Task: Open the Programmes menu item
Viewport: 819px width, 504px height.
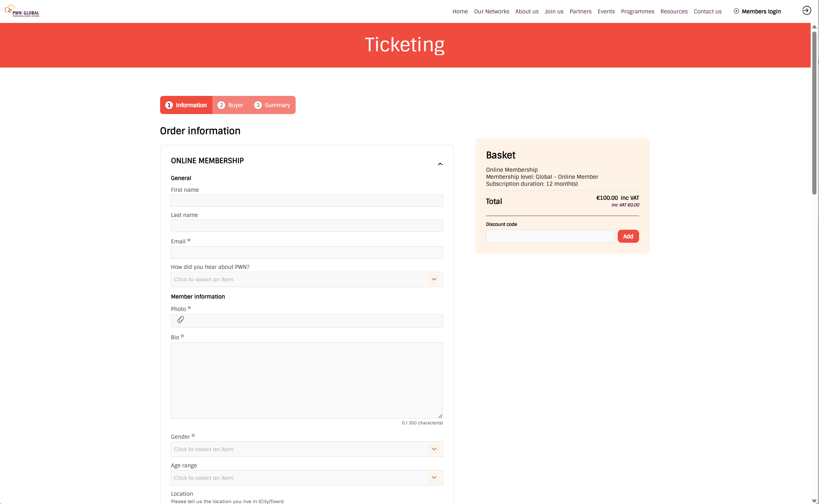Action: coord(637,11)
